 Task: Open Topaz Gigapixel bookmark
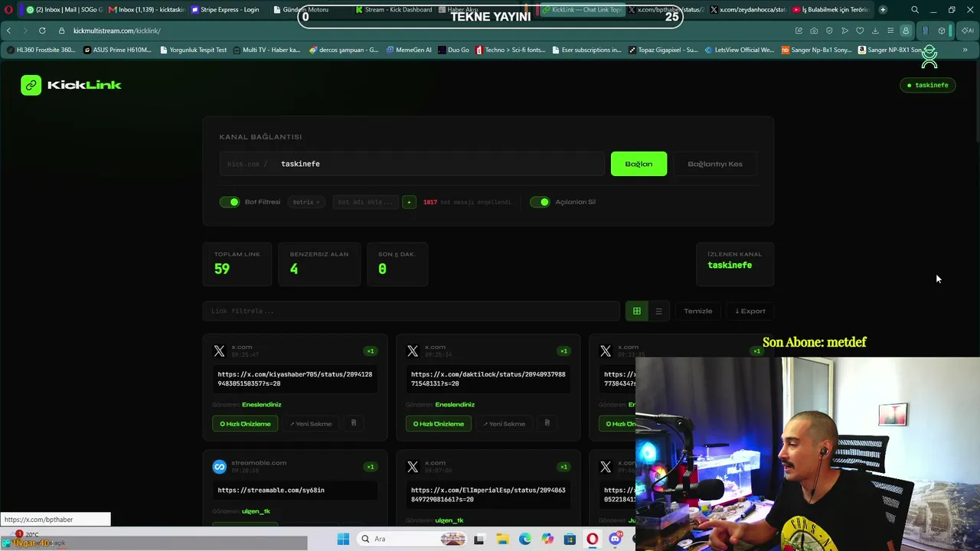point(663,50)
